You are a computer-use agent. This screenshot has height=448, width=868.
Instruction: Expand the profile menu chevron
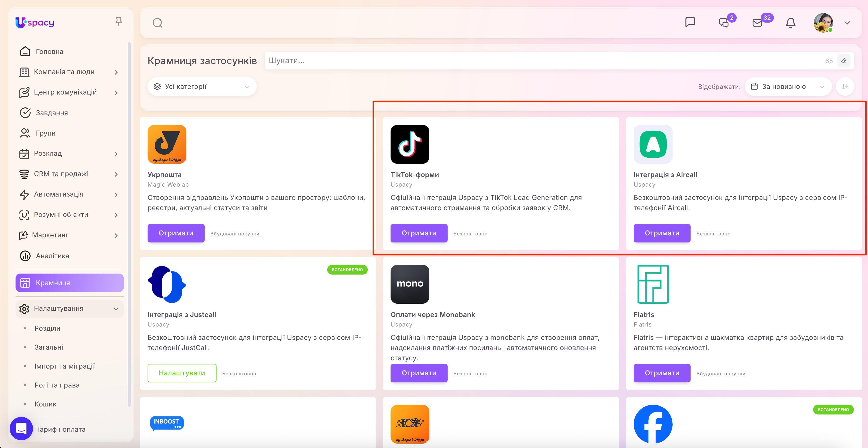point(847,23)
